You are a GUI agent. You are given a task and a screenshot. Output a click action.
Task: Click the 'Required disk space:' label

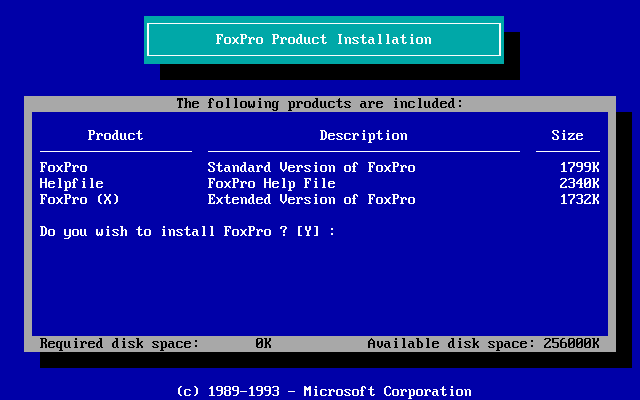pos(119,344)
